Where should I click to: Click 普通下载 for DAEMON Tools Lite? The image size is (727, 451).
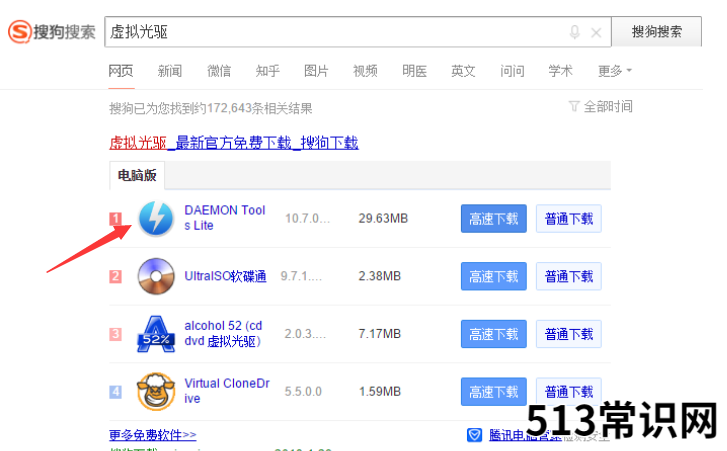[x=569, y=218]
